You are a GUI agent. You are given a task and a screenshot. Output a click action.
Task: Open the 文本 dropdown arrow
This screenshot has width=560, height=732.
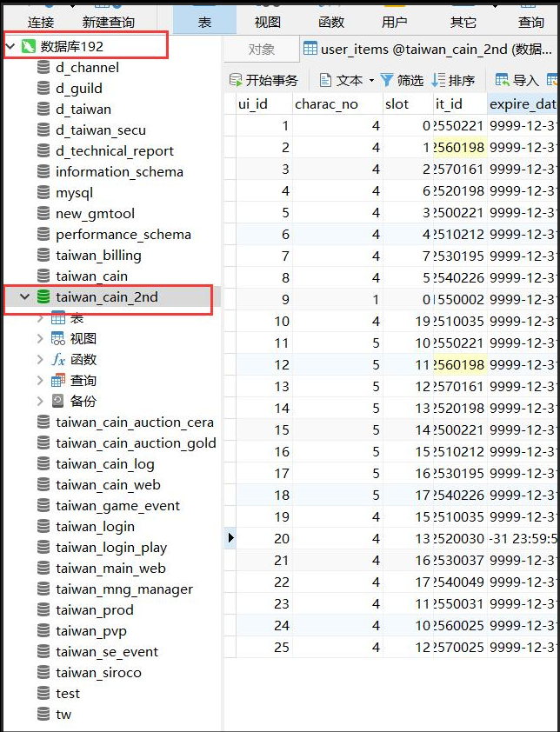(x=371, y=81)
